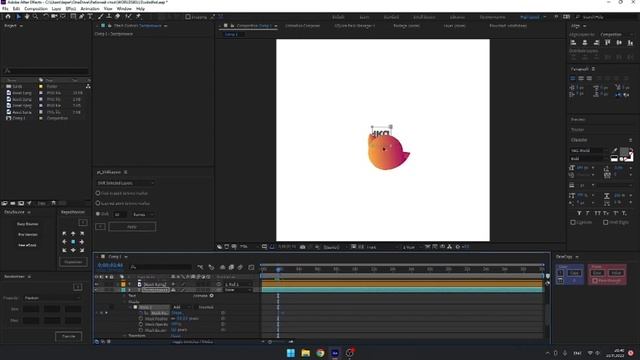Click the Shape link of Mask Path

pos(177,313)
